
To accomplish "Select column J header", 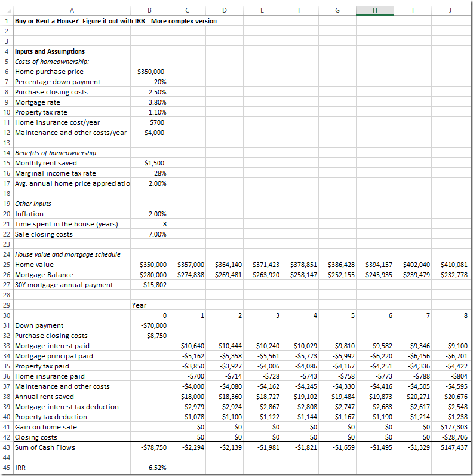I will 450,10.
